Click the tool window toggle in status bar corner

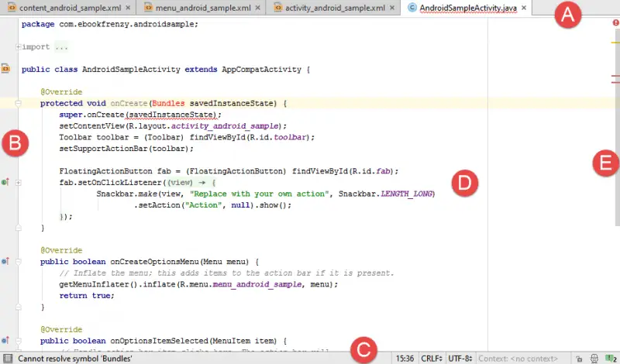tap(7, 359)
